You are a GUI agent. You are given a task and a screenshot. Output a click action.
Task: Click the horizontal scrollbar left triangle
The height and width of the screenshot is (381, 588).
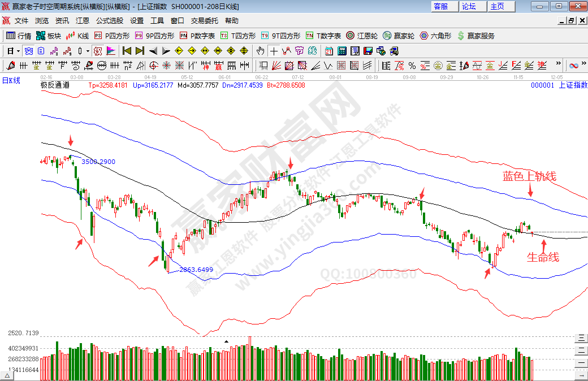click(x=7, y=375)
